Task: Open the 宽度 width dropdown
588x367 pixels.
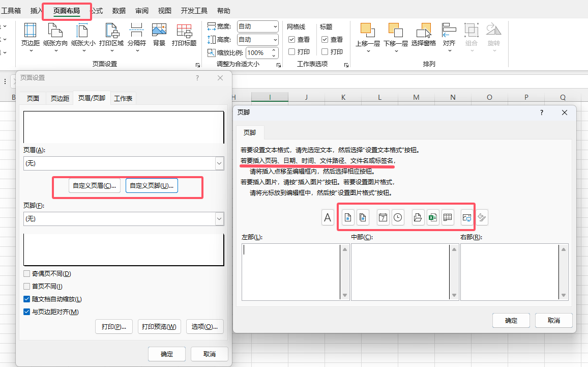Action: (x=275, y=26)
